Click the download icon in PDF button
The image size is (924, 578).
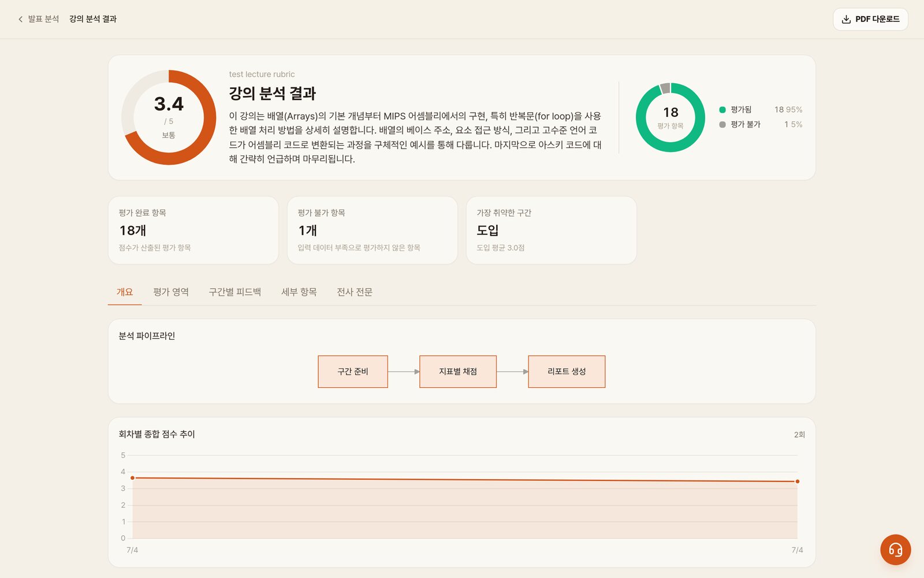pyautogui.click(x=846, y=19)
